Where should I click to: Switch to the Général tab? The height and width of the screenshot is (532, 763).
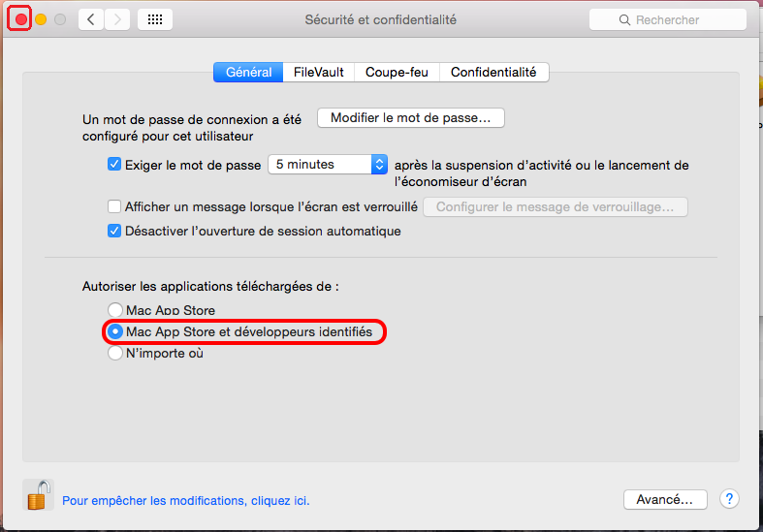[248, 72]
